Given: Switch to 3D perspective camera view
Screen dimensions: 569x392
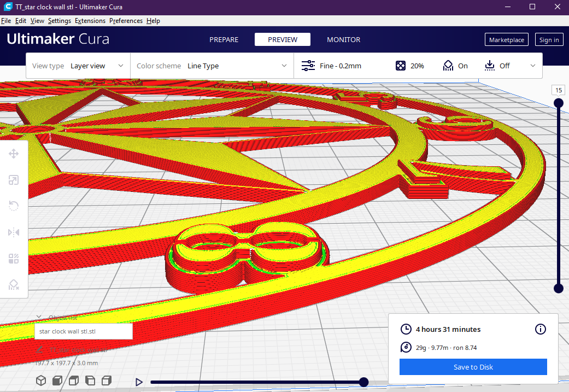Looking at the screenshot, I should click(x=41, y=381).
